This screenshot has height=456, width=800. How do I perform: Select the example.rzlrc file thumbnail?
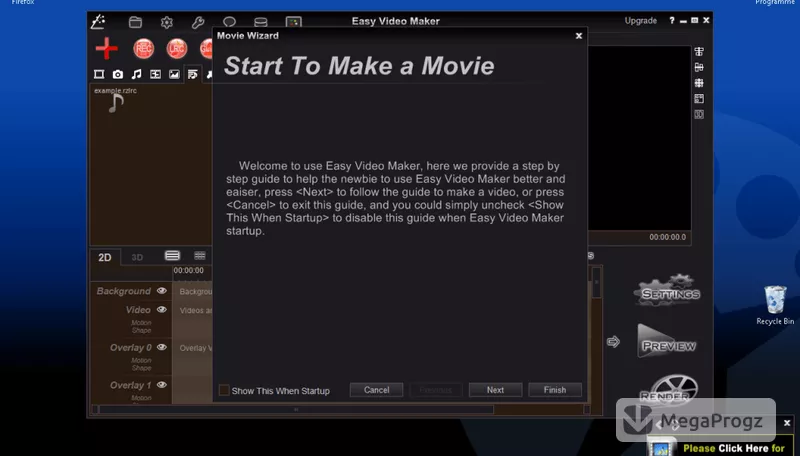click(116, 100)
